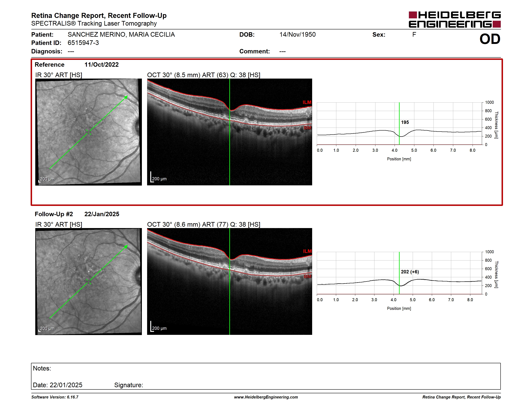This screenshot has width=532, height=411.
Task: Click the ILM label on the Reference OCT scan
Action: pos(307,102)
